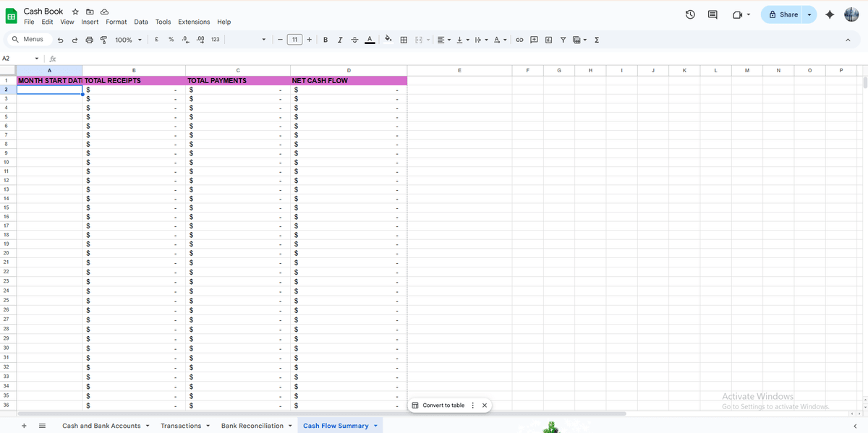The image size is (868, 433).
Task: Open Convert to table more options
Action: 473,406
